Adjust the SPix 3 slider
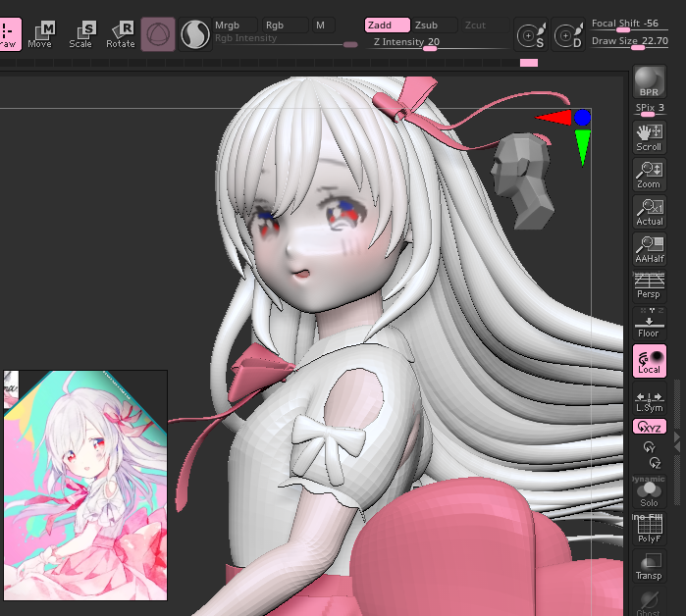 [x=650, y=109]
